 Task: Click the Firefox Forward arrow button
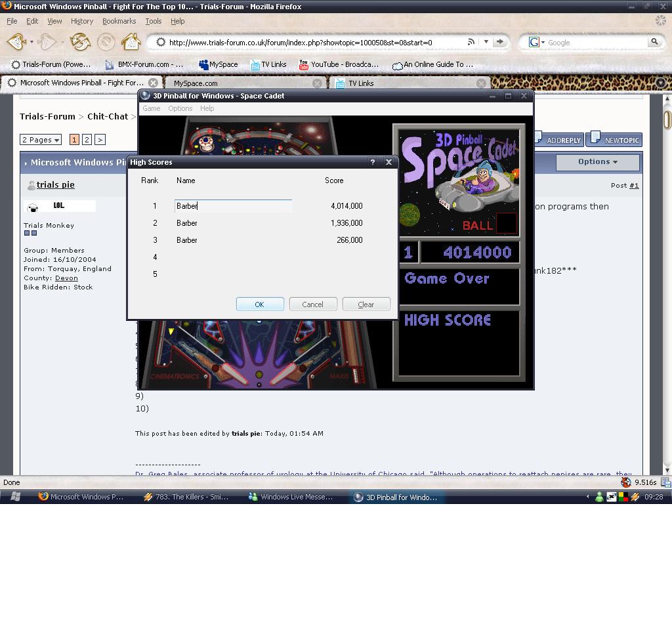47,42
